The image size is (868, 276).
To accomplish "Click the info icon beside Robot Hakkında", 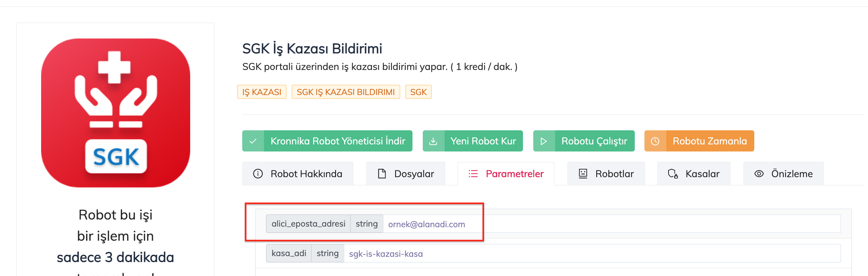I will click(x=258, y=174).
